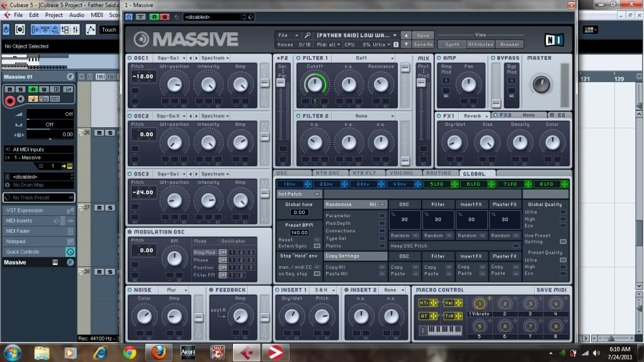Activate the plugin power bypass icon in title strip
The width and height of the screenshot is (644, 362).
click(x=129, y=17)
